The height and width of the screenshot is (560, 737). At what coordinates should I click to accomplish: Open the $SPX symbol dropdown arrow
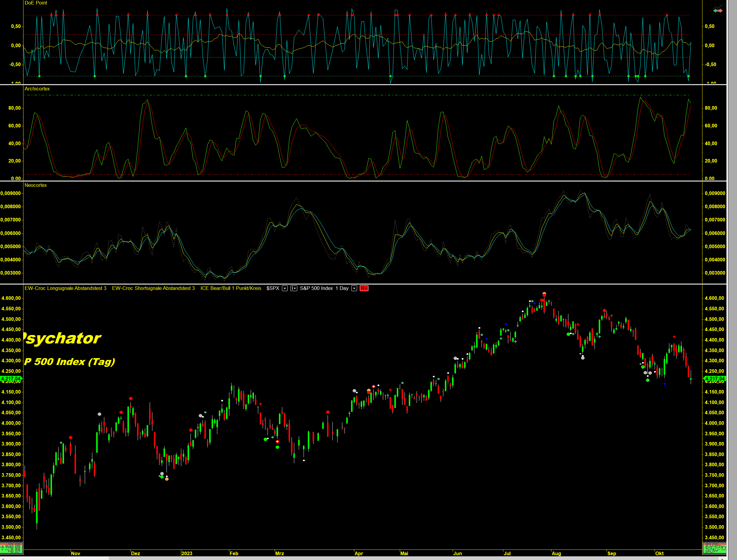coord(285,288)
